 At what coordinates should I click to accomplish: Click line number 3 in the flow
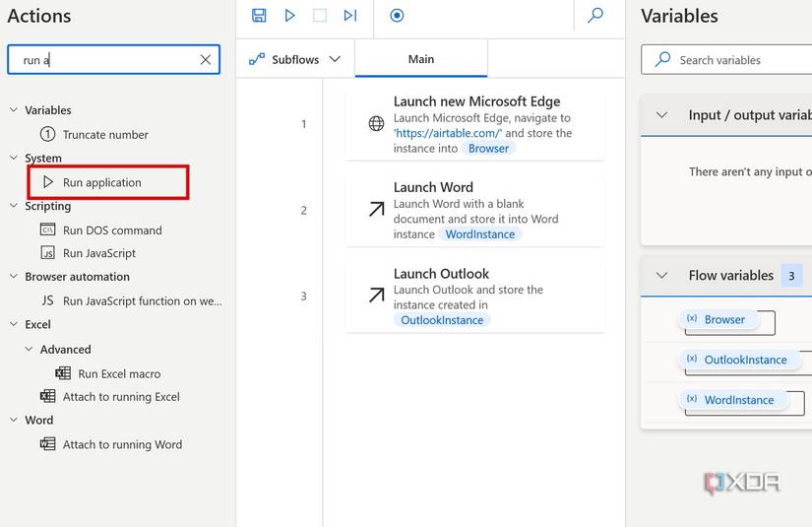[303, 296]
